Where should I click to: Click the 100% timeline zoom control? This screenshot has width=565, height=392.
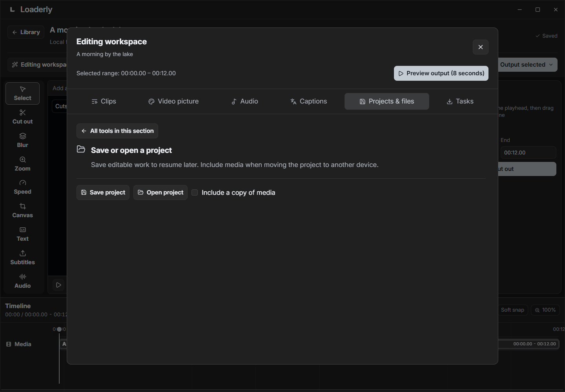(x=545, y=310)
